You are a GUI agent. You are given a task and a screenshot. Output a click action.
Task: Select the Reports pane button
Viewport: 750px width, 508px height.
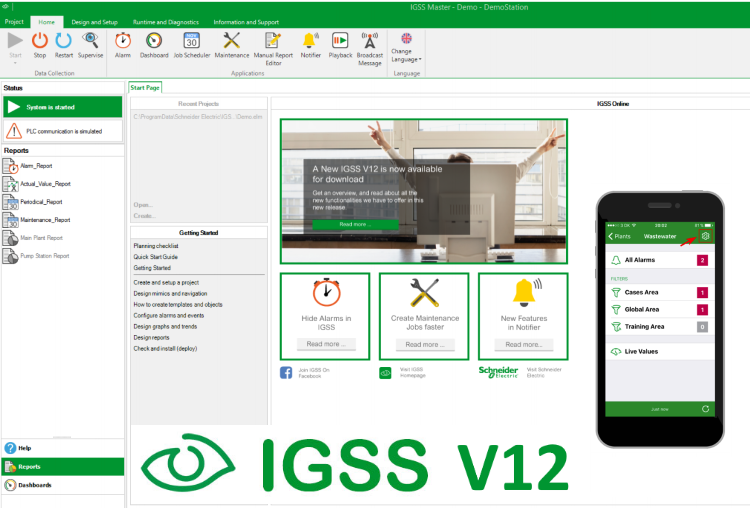coord(63,466)
